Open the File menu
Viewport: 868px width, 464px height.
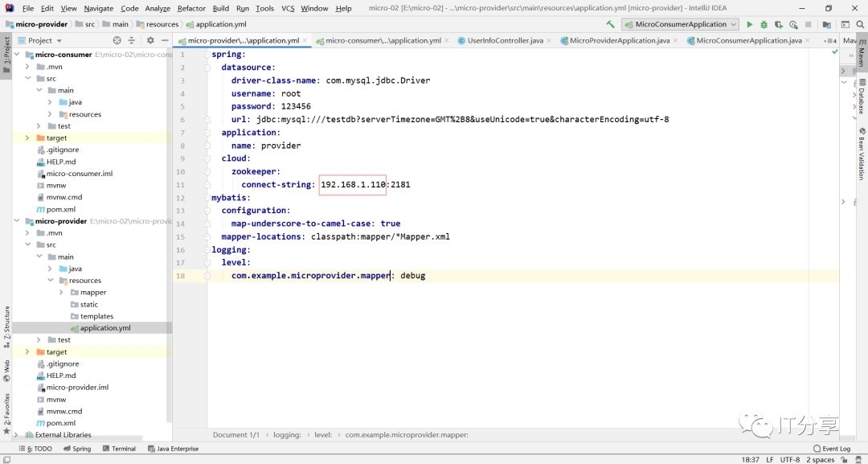tap(27, 8)
